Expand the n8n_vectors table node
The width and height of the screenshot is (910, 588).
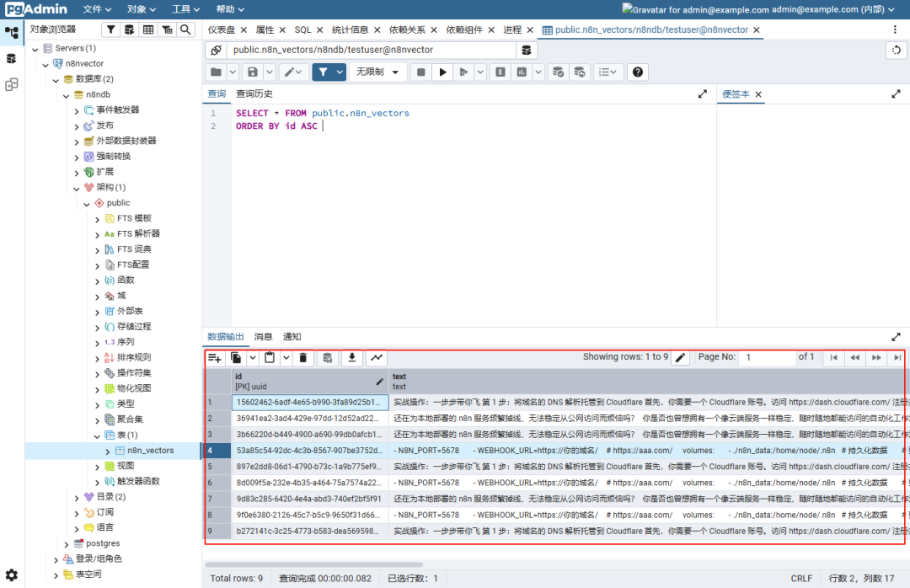[x=107, y=451]
